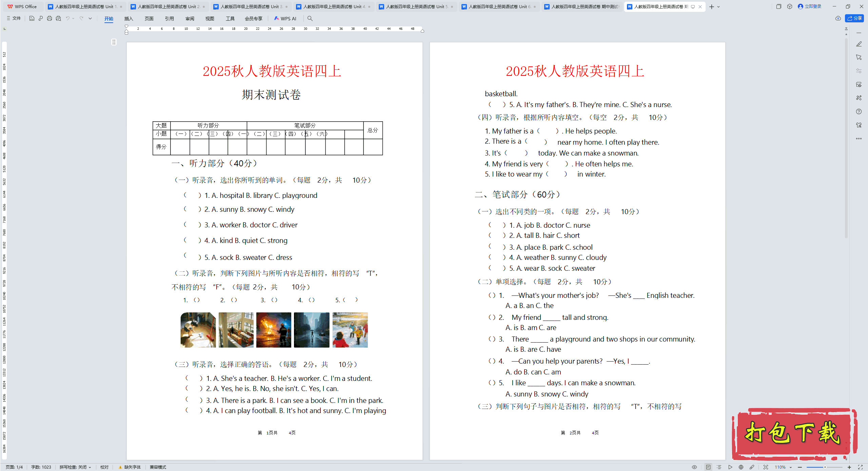
Task: Click the firefighter picture in document
Action: [x=274, y=330]
